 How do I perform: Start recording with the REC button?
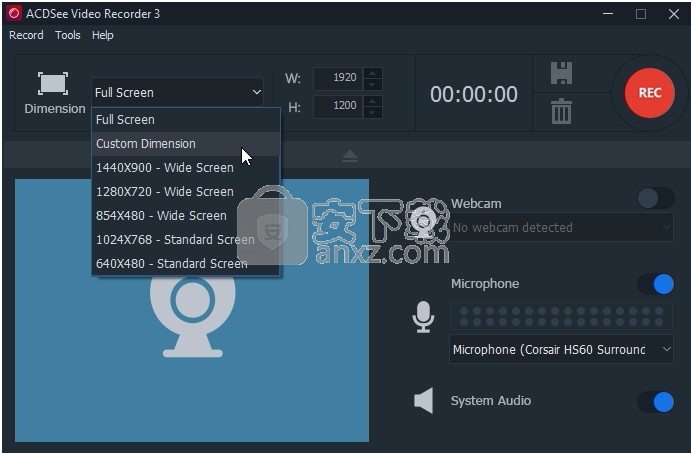(650, 93)
